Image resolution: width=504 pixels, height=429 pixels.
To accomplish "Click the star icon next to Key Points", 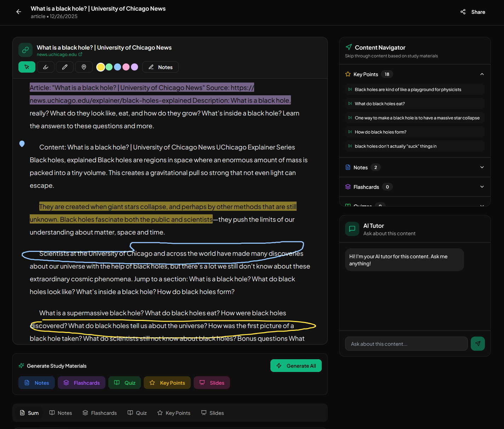I will click(348, 74).
